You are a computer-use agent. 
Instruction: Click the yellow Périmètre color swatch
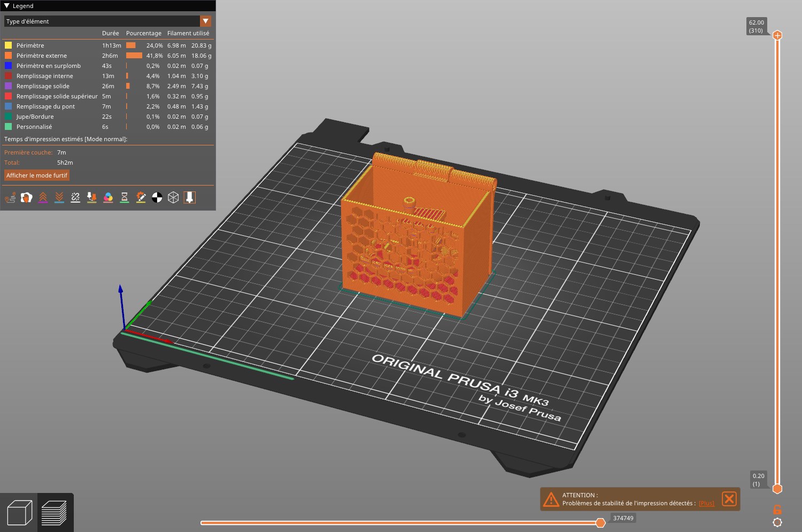[9, 45]
